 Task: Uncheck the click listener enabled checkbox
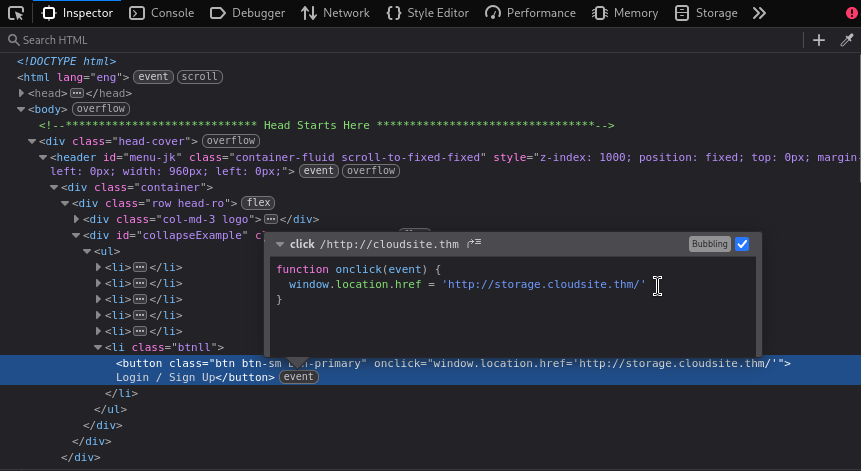click(742, 244)
